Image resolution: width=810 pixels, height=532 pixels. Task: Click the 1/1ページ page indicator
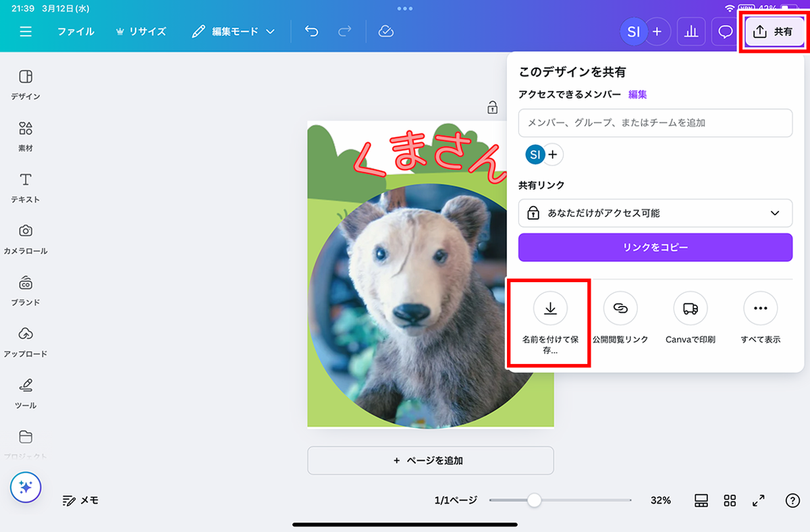[456, 500]
